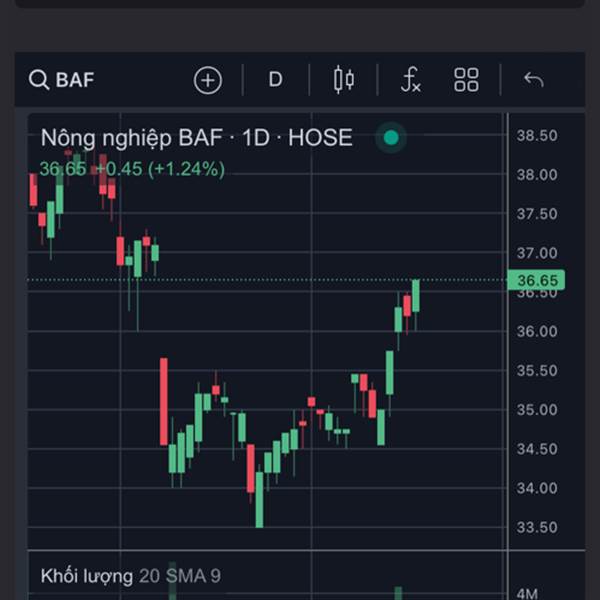
Task: Select the Khối lượng 20 SMA 9 indicator label
Action: click(131, 576)
